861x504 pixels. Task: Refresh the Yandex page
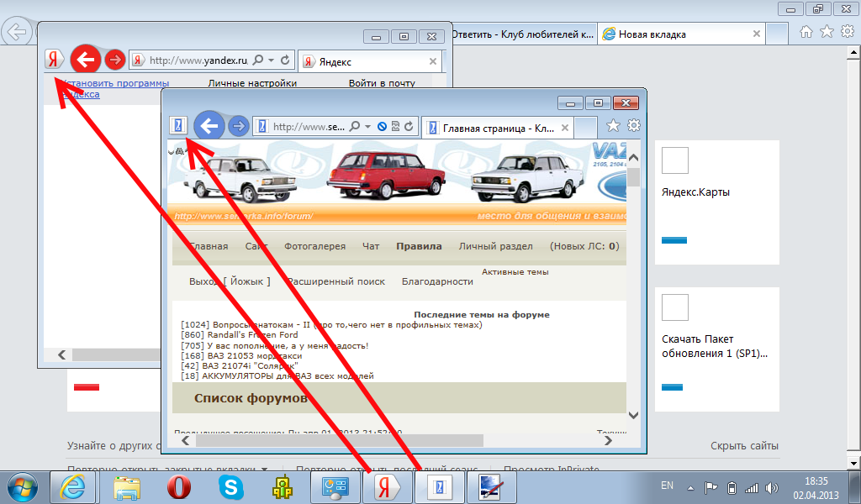click(x=285, y=60)
